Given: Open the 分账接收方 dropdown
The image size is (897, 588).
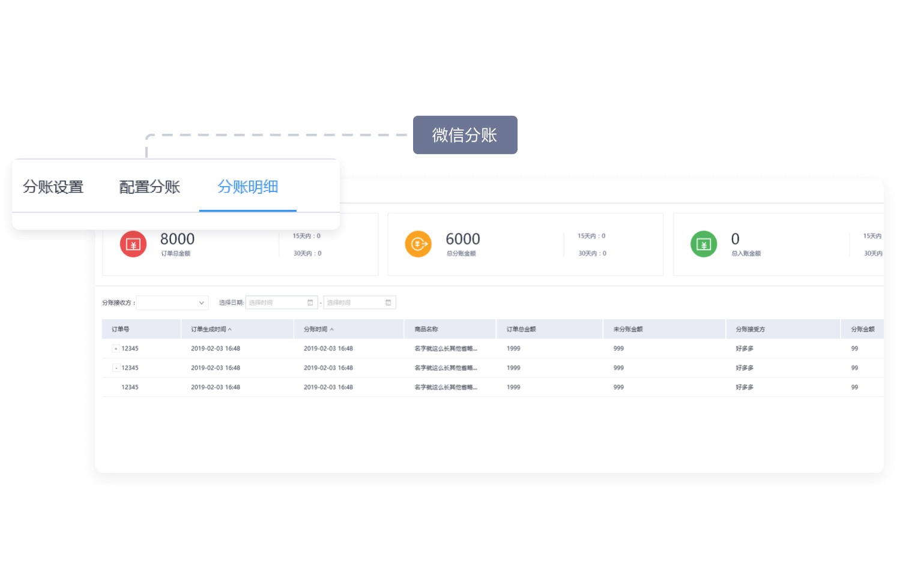Looking at the screenshot, I should click(172, 303).
